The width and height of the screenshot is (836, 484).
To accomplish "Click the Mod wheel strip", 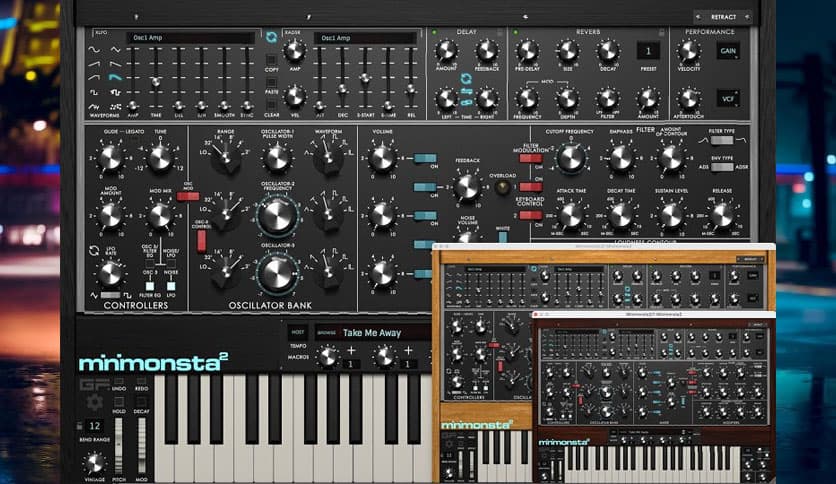I will pos(141,446).
